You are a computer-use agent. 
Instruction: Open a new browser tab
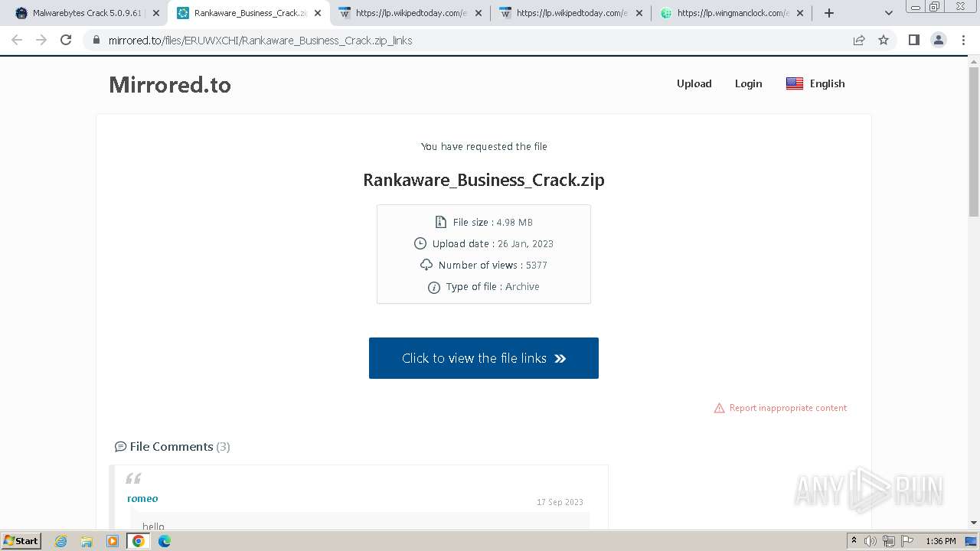pos(829,13)
